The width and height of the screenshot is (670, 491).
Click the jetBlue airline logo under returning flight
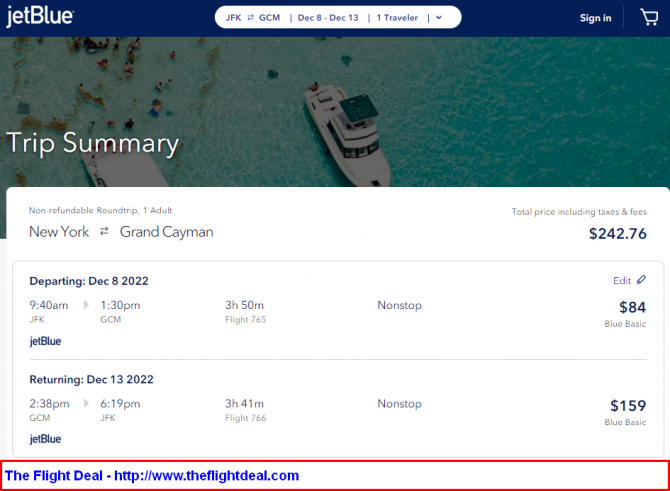[x=45, y=439]
